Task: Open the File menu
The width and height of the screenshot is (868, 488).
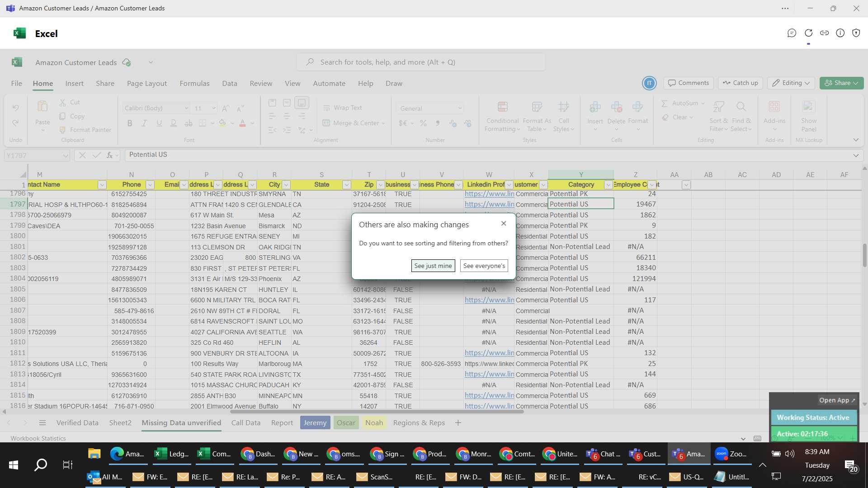Action: tap(17, 84)
